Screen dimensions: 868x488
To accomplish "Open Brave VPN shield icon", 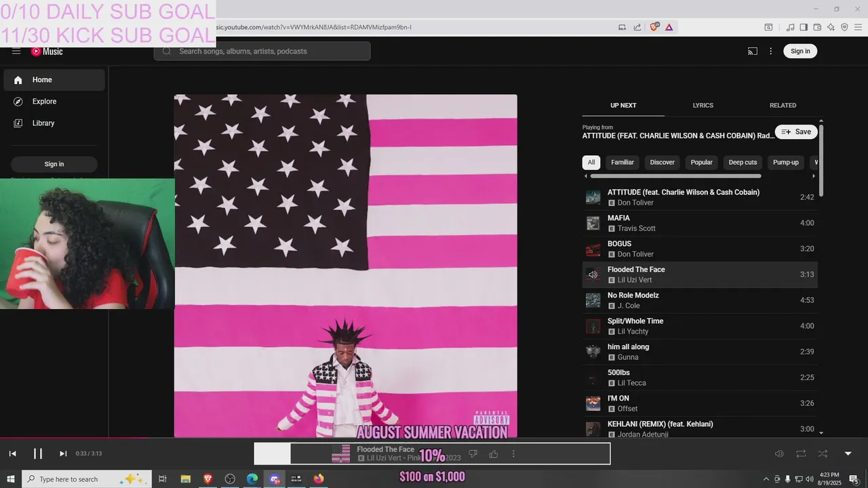I will click(x=844, y=27).
